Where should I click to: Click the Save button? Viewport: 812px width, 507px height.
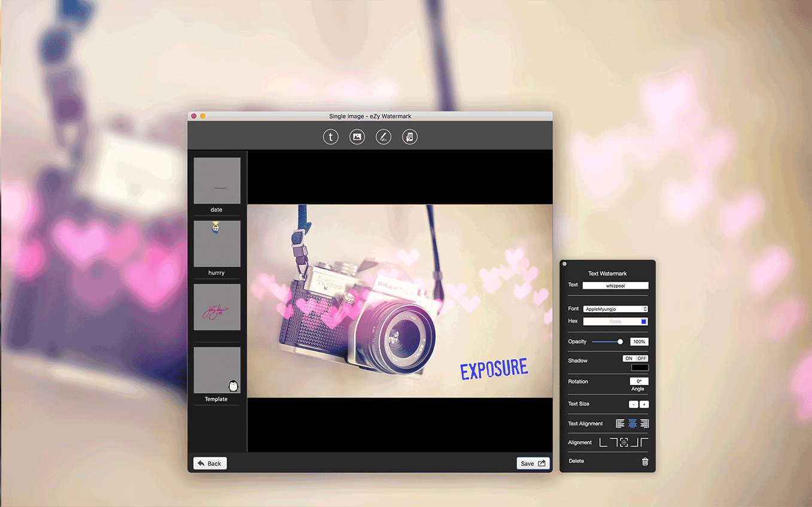click(533, 463)
